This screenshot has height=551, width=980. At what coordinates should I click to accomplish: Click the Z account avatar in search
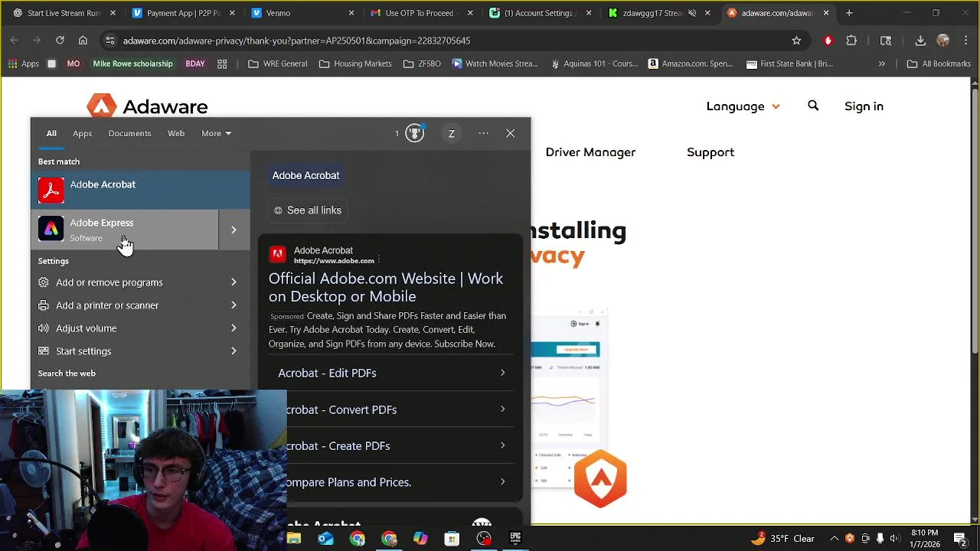tap(452, 133)
